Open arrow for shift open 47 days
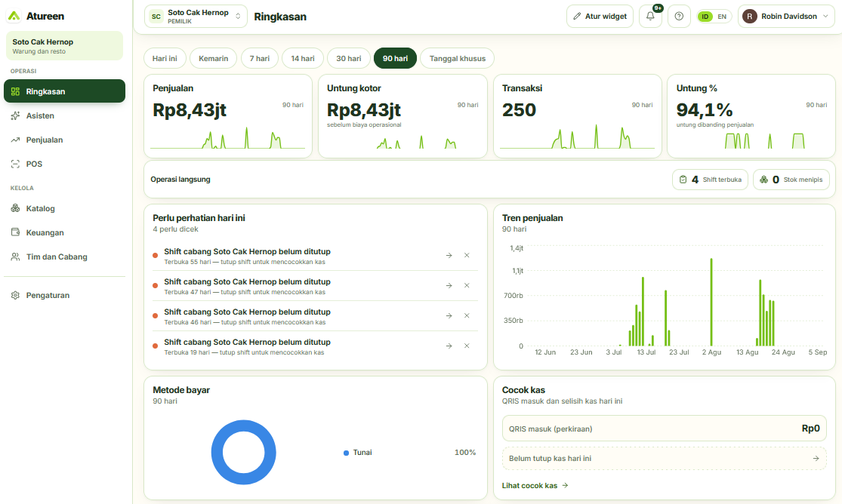This screenshot has height=504, width=842. (449, 285)
